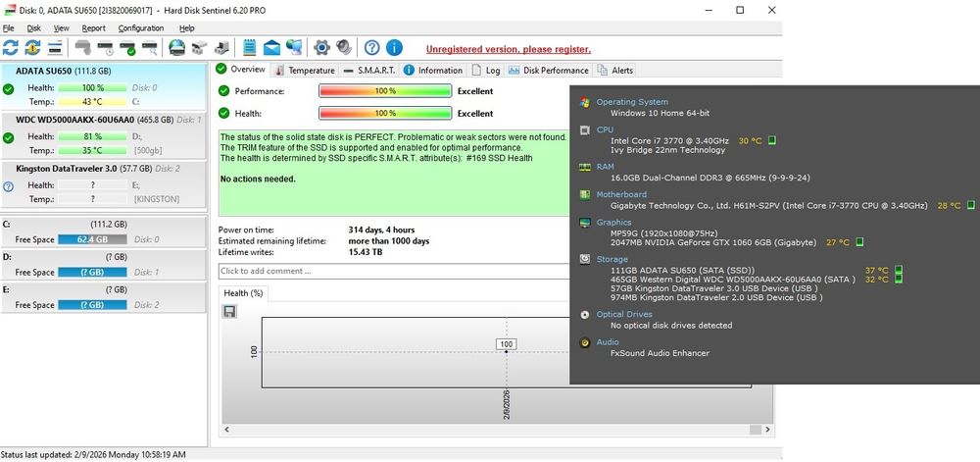980x462 pixels.
Task: Click the Optical Drives disc icon
Action: click(x=585, y=315)
